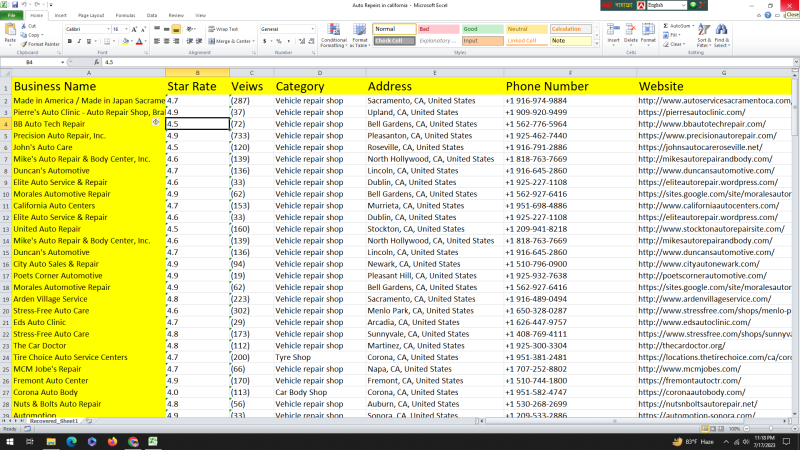Switch to the Formulas ribbon tab

pos(126,15)
